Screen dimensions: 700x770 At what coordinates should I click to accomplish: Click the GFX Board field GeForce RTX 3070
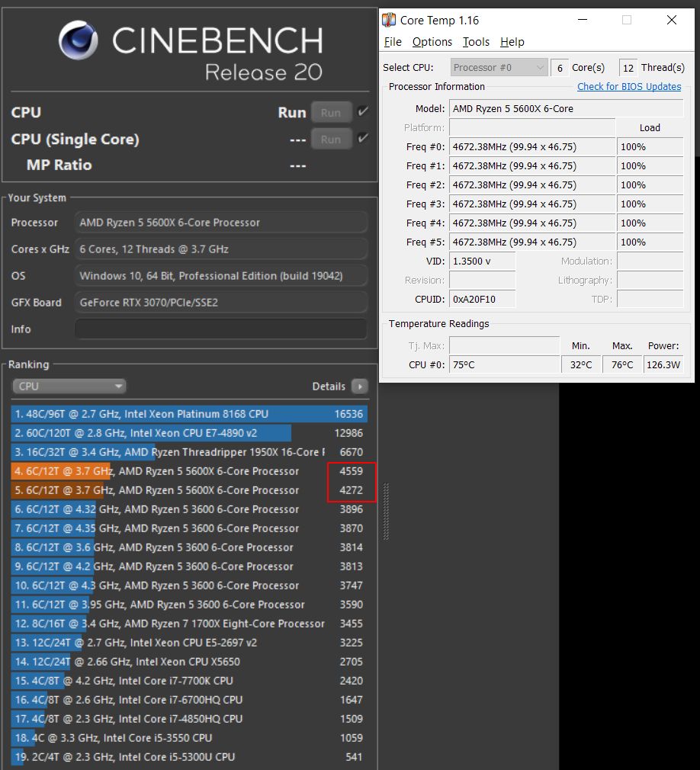coord(221,303)
